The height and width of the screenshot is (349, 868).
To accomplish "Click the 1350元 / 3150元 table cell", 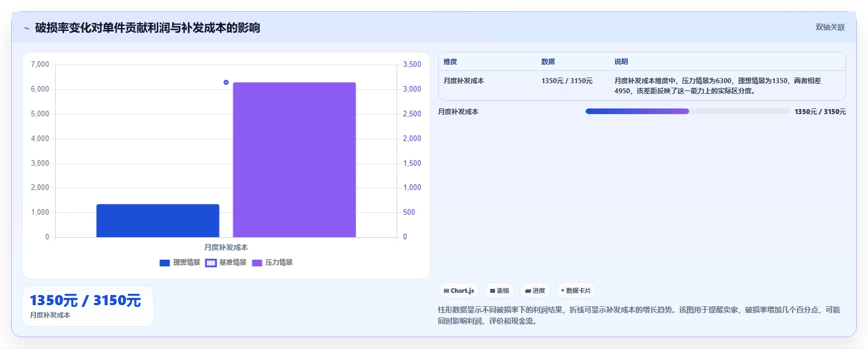I will 567,81.
